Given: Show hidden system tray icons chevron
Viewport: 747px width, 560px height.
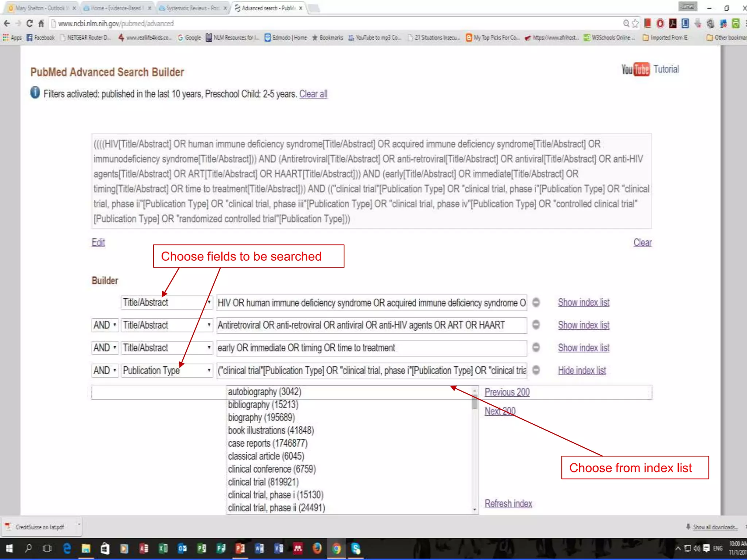Looking at the screenshot, I should [678, 548].
